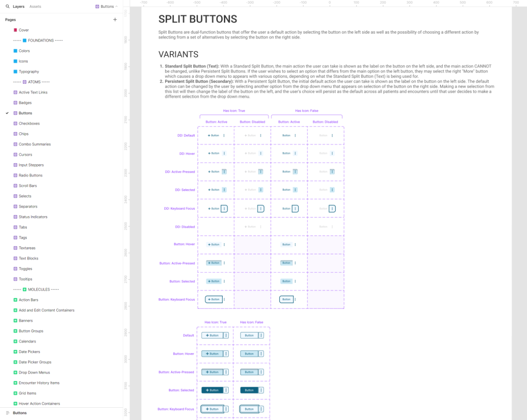Open the Buttons page dropdown in header

coord(107,7)
